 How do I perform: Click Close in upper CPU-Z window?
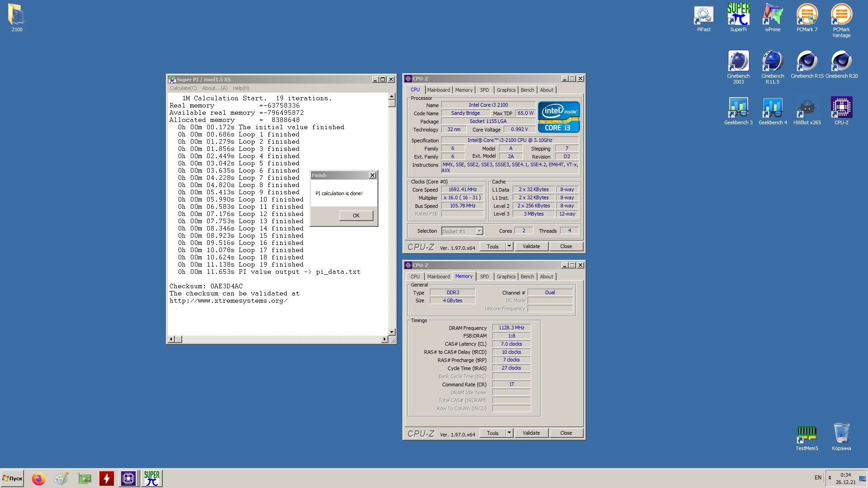pyautogui.click(x=566, y=246)
